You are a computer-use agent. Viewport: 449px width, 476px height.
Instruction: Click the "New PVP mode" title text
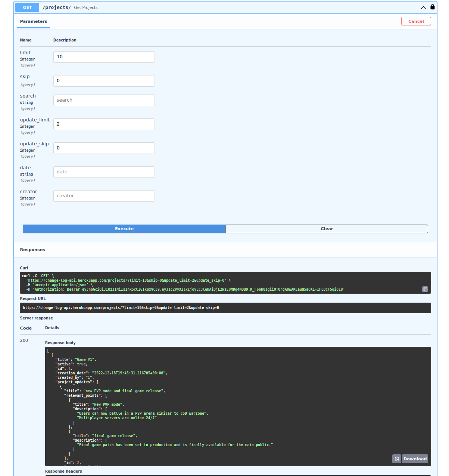108,404
